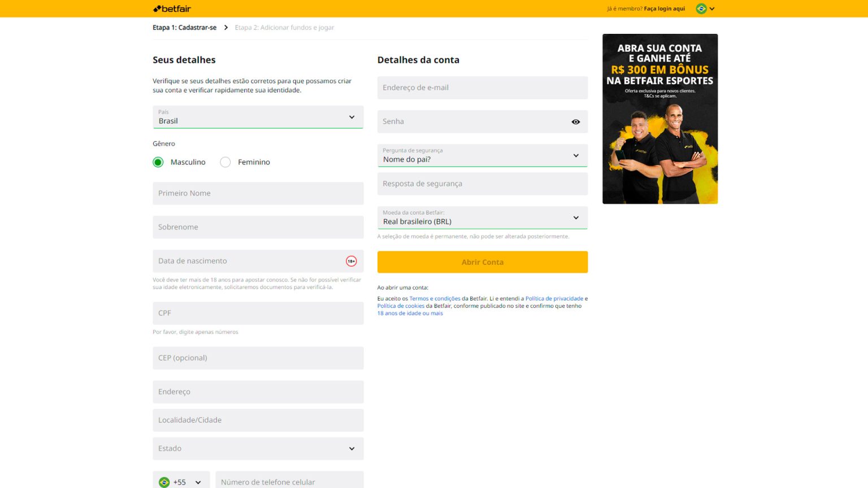
Task: Click the Abrir Conta button
Action: pos(483,262)
